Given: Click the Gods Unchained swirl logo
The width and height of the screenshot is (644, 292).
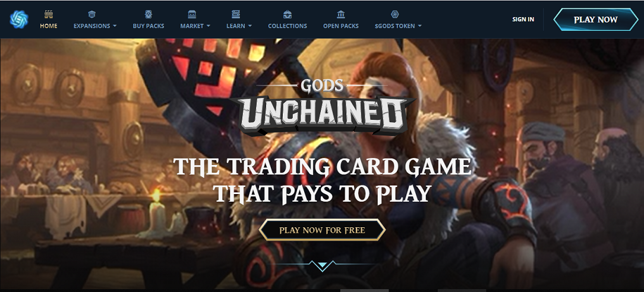Looking at the screenshot, I should 19,19.
